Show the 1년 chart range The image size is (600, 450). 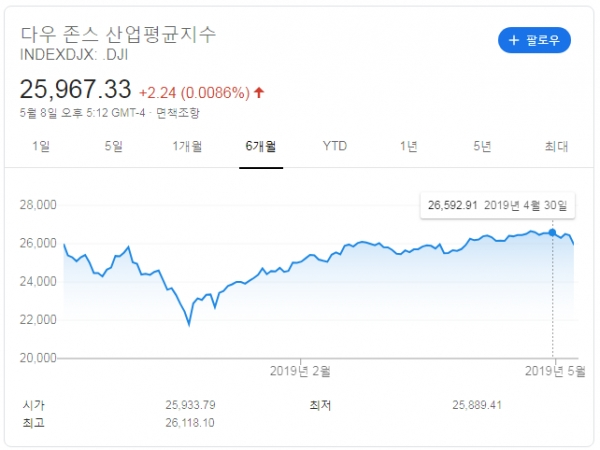[x=409, y=147]
